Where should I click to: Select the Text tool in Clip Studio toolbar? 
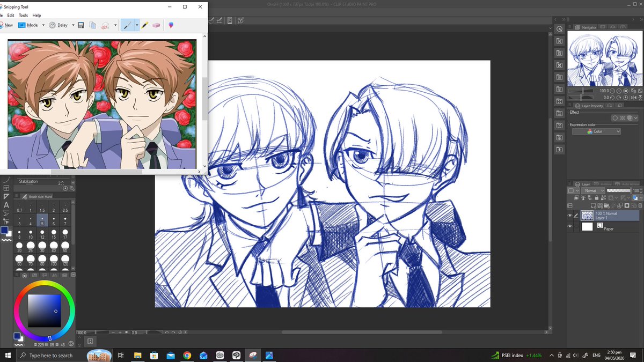[6, 205]
